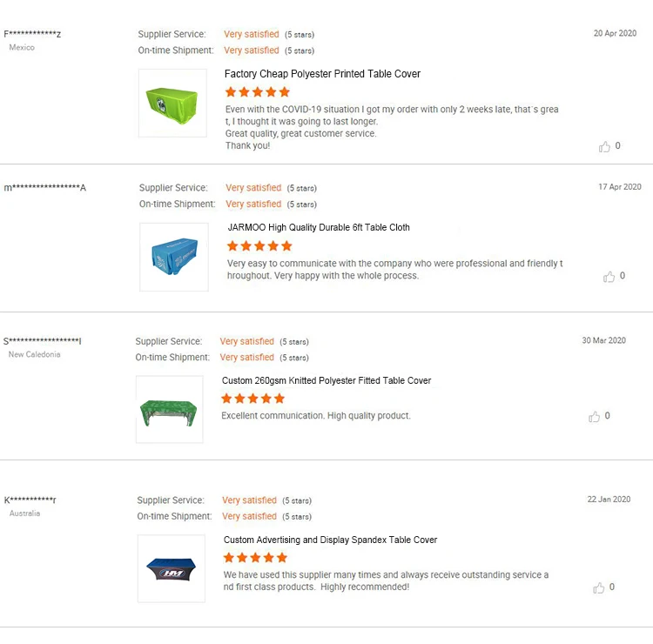Open JARMOO High Quality Durable 6ft Table Cloth
The height and width of the screenshot is (644, 653).
tap(319, 227)
